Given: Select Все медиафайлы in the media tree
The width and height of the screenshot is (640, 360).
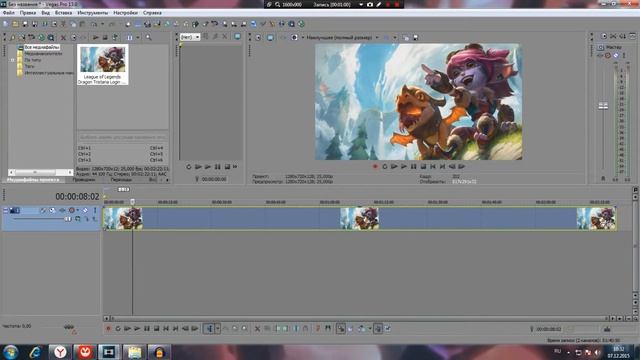Looking at the screenshot, I should click(x=42, y=47).
